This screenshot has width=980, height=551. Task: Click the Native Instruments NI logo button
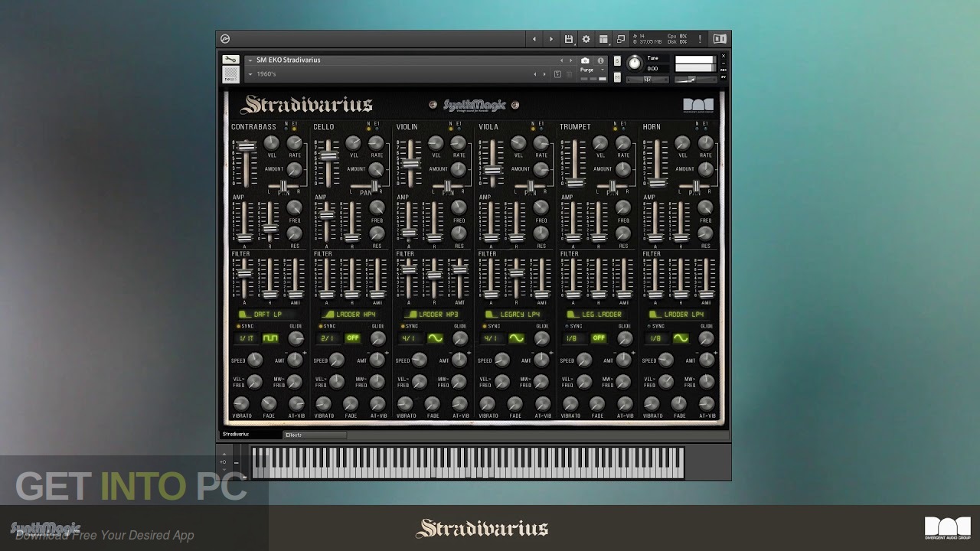pyautogui.click(x=720, y=39)
